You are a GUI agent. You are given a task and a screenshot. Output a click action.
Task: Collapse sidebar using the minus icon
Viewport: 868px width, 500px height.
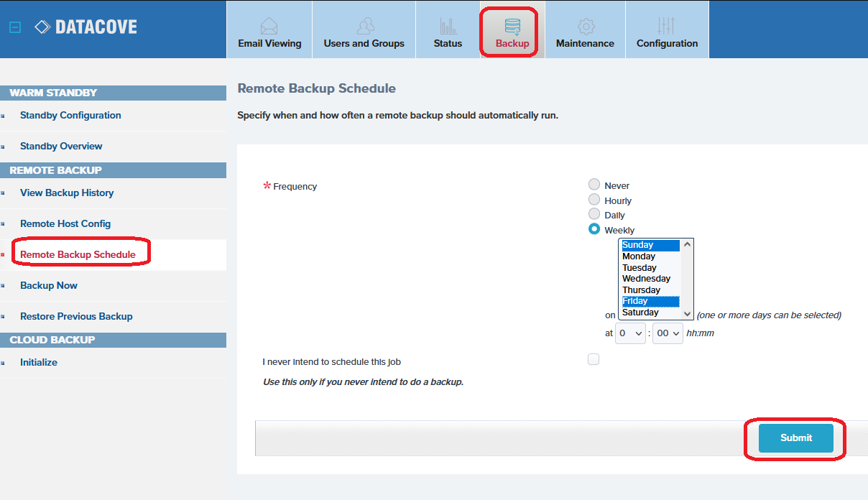click(15, 28)
